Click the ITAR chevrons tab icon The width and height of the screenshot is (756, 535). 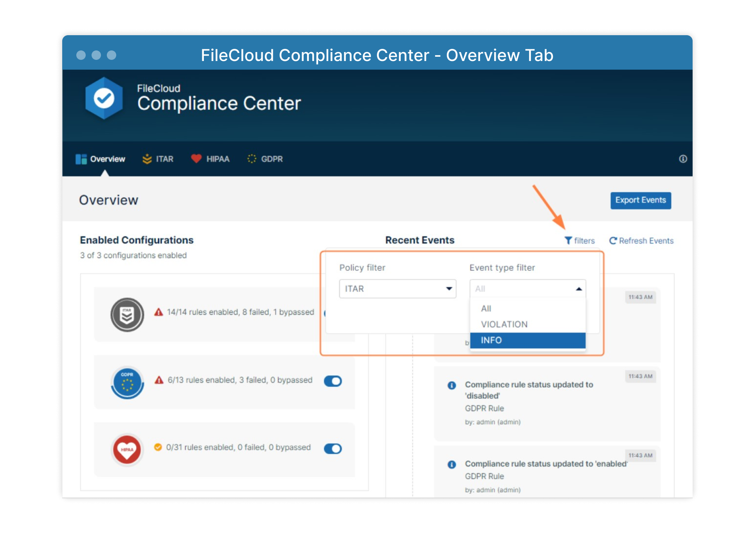(147, 159)
